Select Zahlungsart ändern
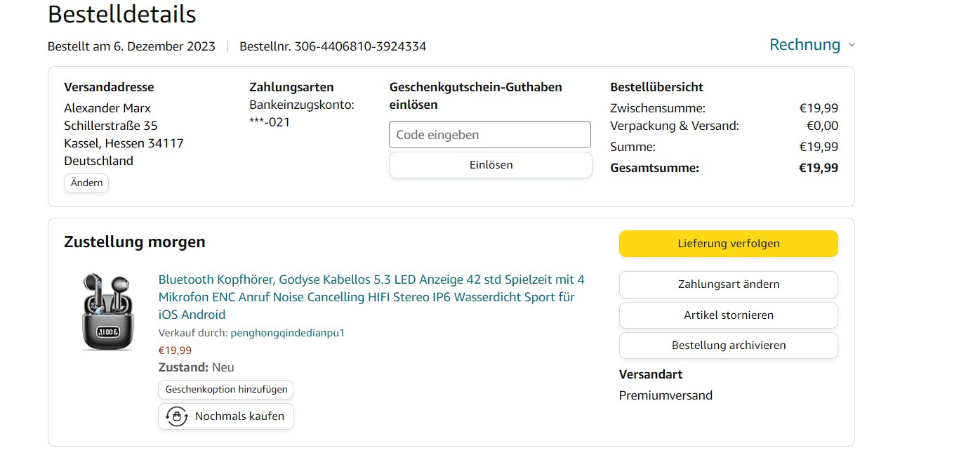 click(x=728, y=284)
